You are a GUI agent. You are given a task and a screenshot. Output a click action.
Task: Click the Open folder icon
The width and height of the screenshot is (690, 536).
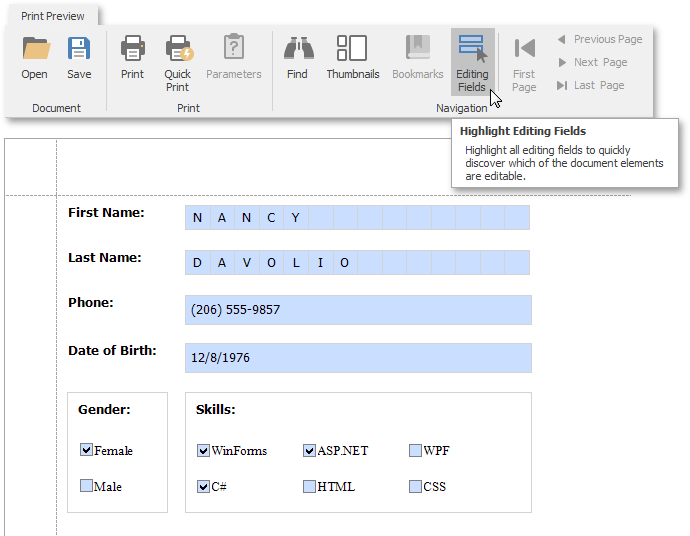35,48
